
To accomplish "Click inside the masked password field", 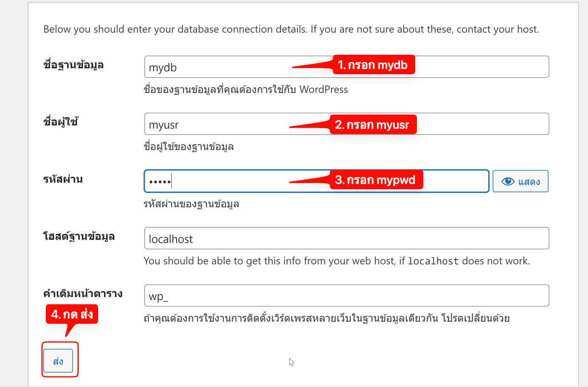I will [x=229, y=182].
